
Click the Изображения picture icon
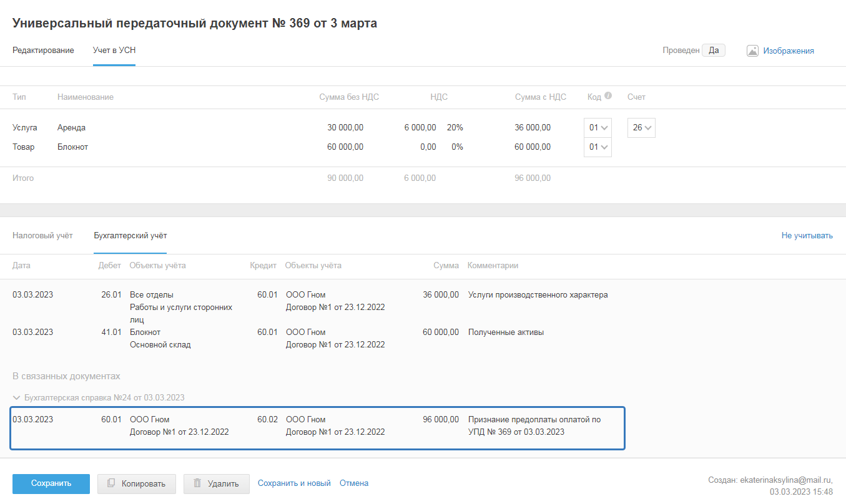tap(752, 51)
